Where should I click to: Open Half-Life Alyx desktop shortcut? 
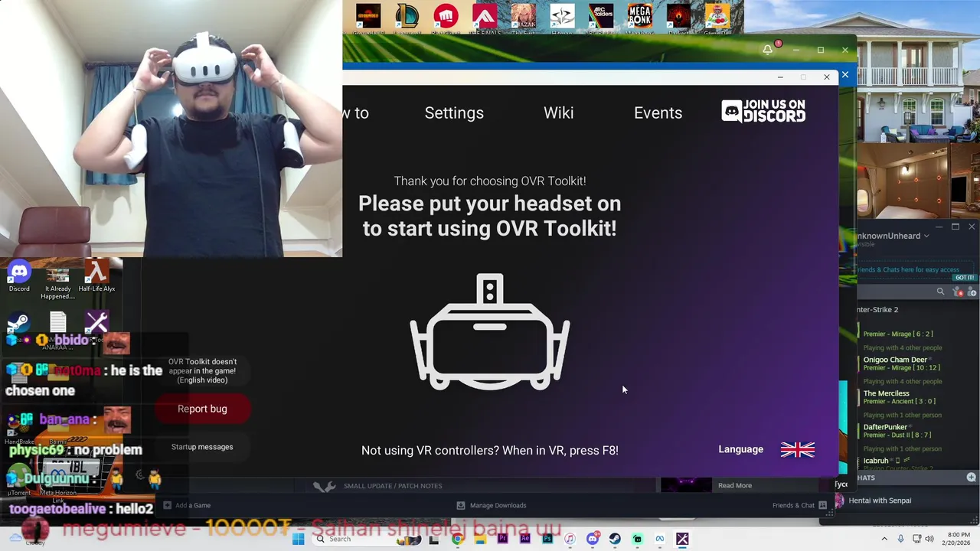click(96, 276)
